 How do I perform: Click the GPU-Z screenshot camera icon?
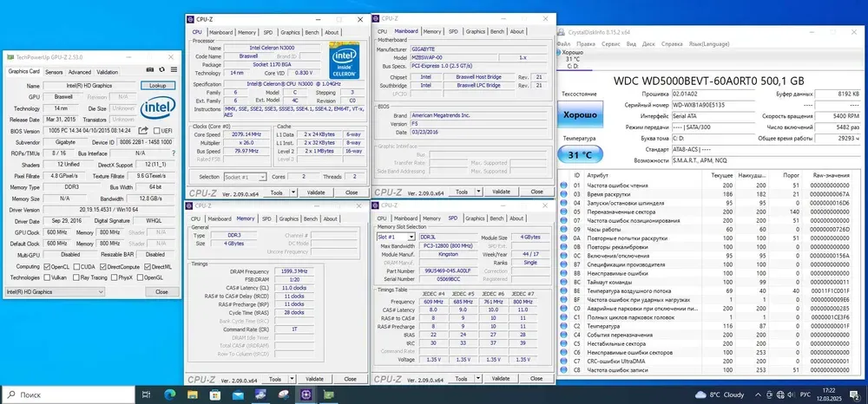(149, 69)
